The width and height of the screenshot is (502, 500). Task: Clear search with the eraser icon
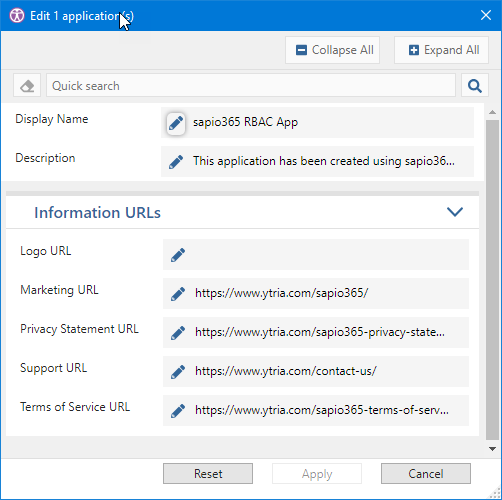coord(27,86)
